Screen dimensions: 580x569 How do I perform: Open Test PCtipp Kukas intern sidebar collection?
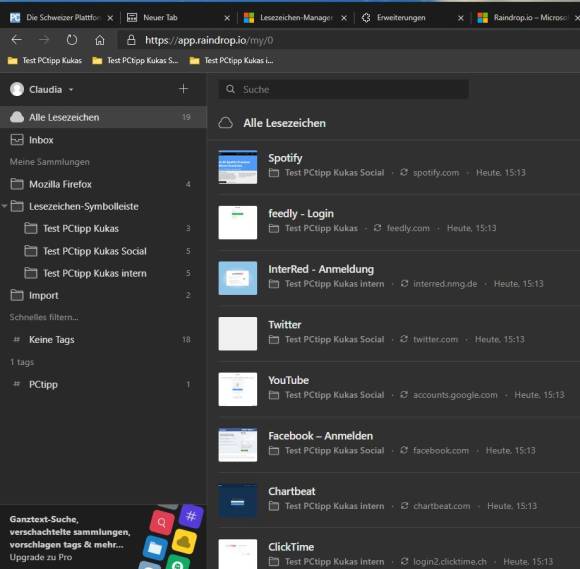pyautogui.click(x=103, y=273)
